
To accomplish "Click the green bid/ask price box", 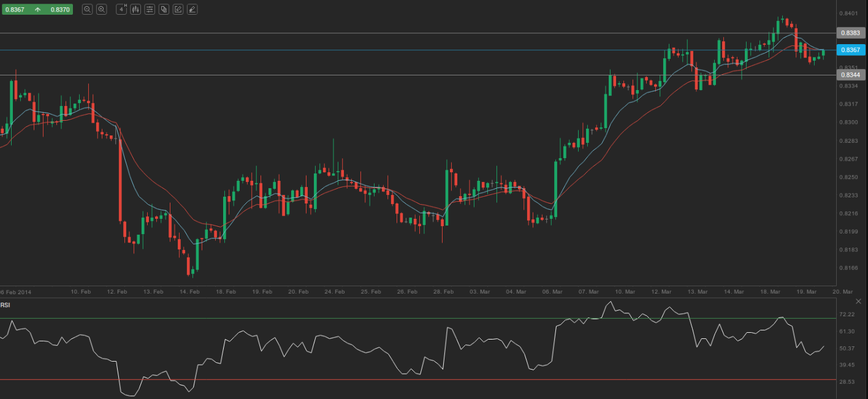I will click(x=37, y=9).
